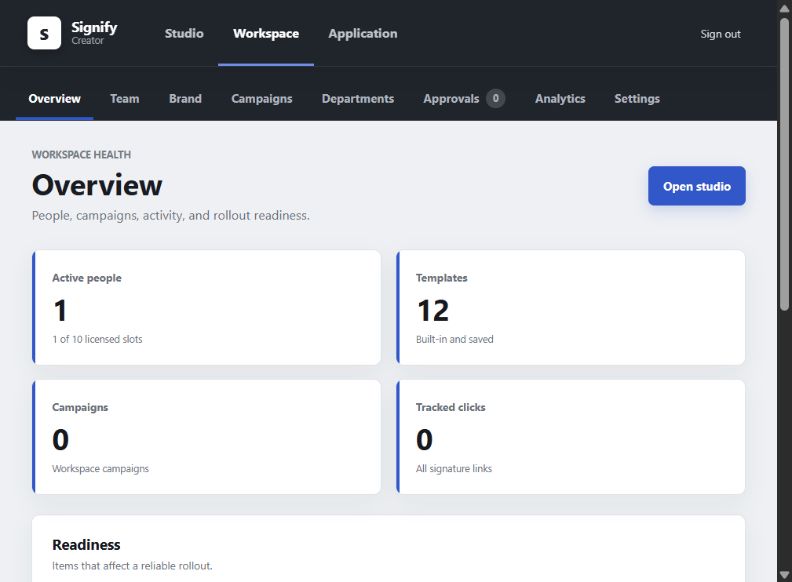
Task: Switch to the Analytics sub-tab
Action: pos(560,99)
